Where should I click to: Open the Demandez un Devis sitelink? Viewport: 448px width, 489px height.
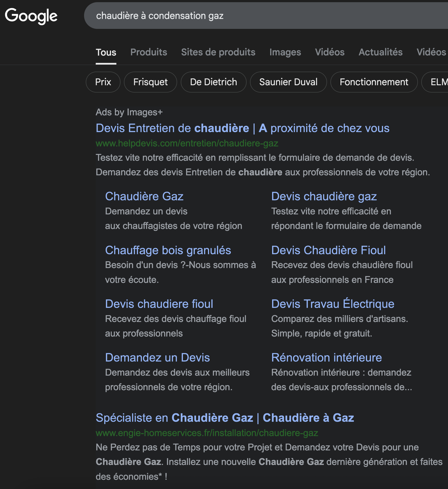157,357
